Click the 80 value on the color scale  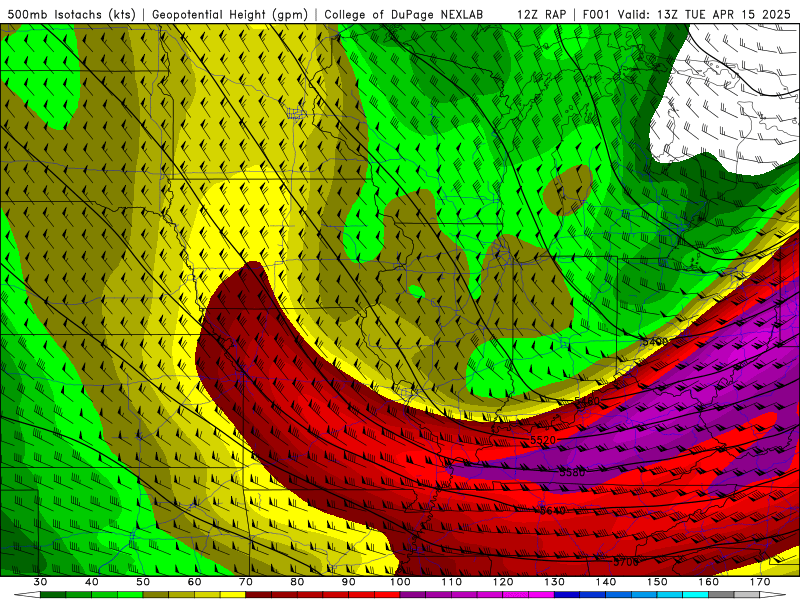pos(297,582)
